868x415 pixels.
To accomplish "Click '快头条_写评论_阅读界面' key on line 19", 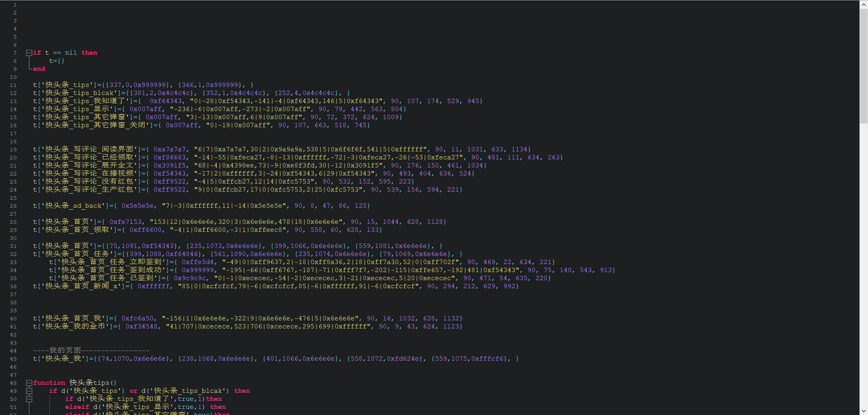I will (89, 149).
